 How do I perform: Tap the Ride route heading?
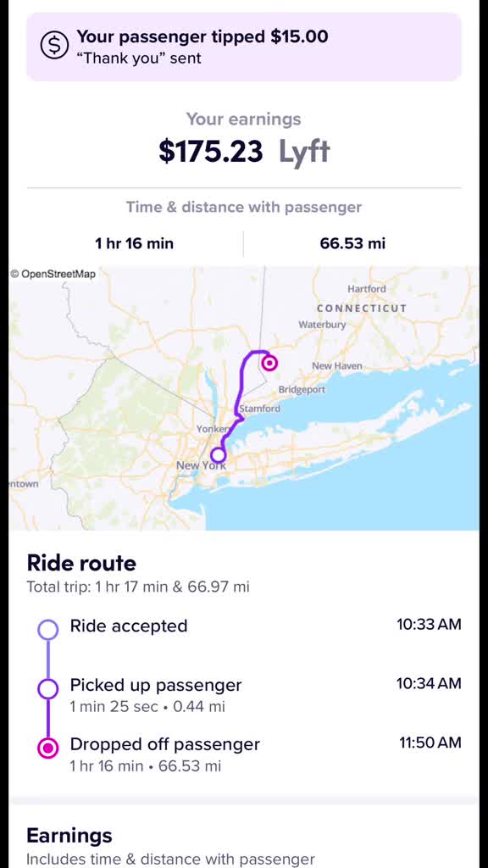[x=81, y=563]
